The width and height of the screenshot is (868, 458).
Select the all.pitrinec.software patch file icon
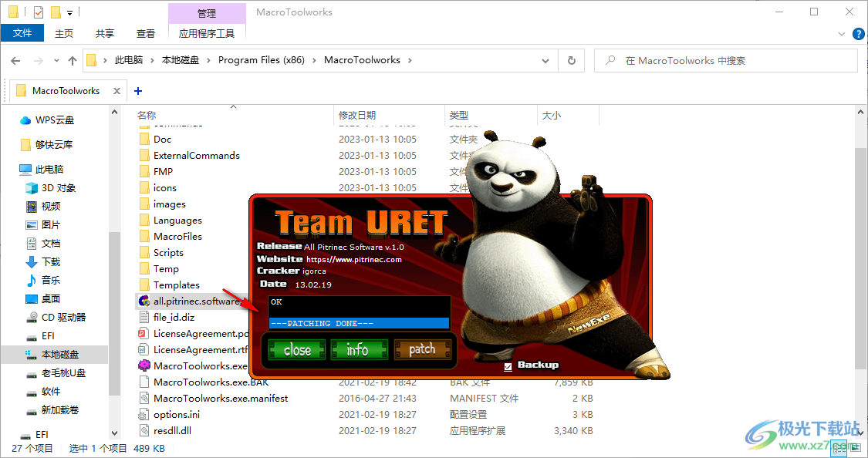click(x=144, y=301)
